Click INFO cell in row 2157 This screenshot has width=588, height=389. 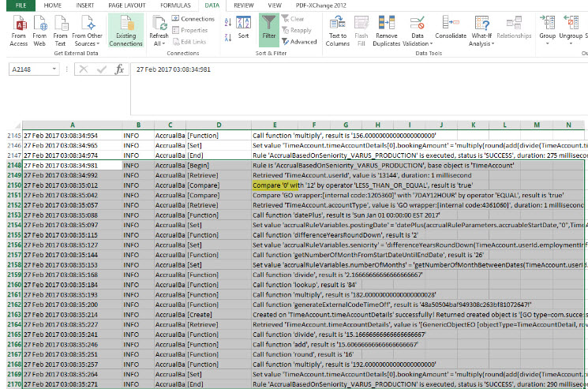138,255
